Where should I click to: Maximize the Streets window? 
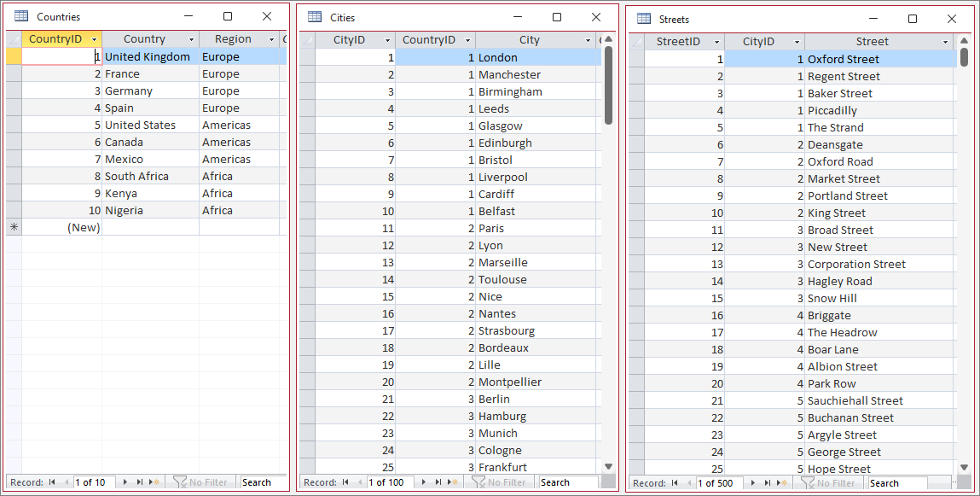[913, 19]
